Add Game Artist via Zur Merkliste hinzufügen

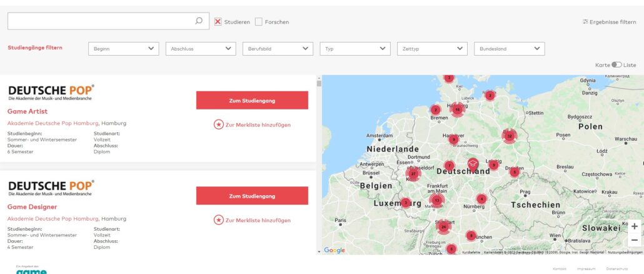258,125
